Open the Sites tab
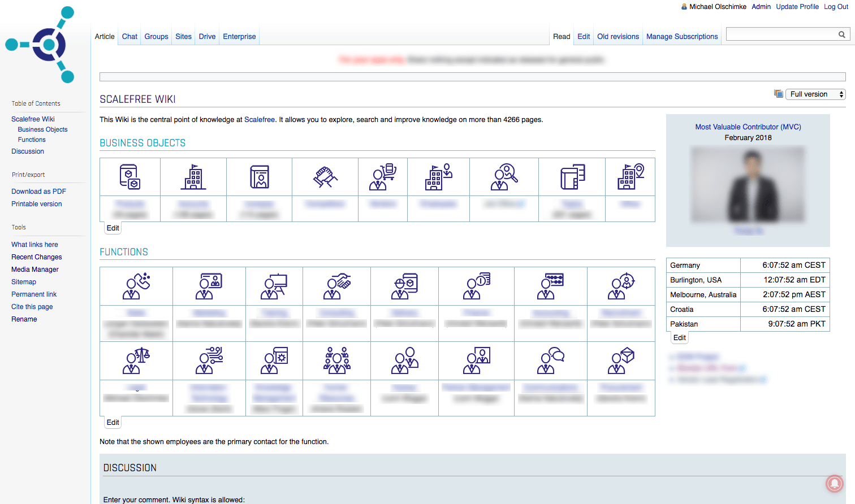Viewport: 855px width, 504px height. [x=183, y=36]
